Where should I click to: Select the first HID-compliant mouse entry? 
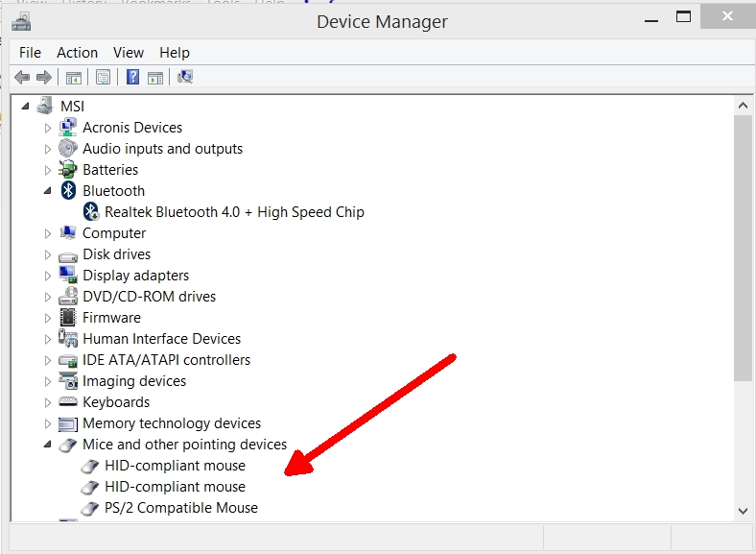(175, 466)
